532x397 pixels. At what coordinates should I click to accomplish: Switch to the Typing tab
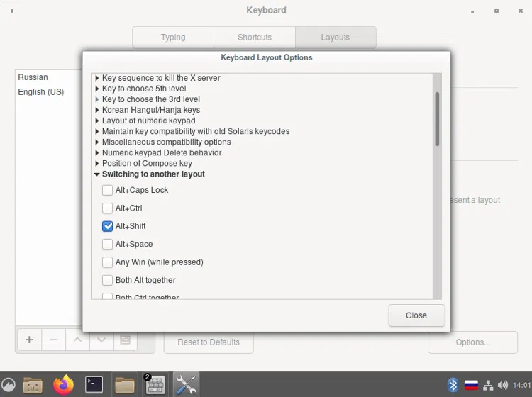[x=173, y=38]
